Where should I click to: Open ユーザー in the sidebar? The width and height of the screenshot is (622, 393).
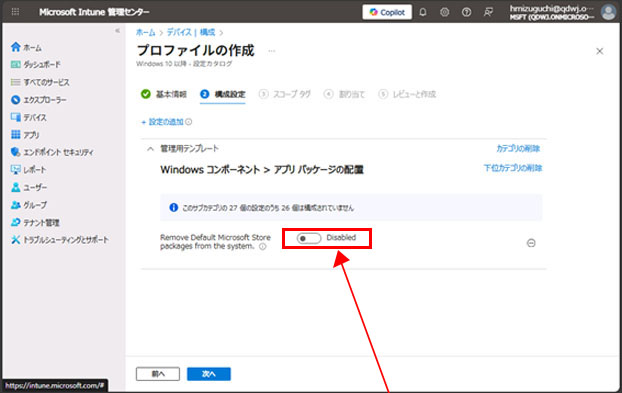click(29, 187)
